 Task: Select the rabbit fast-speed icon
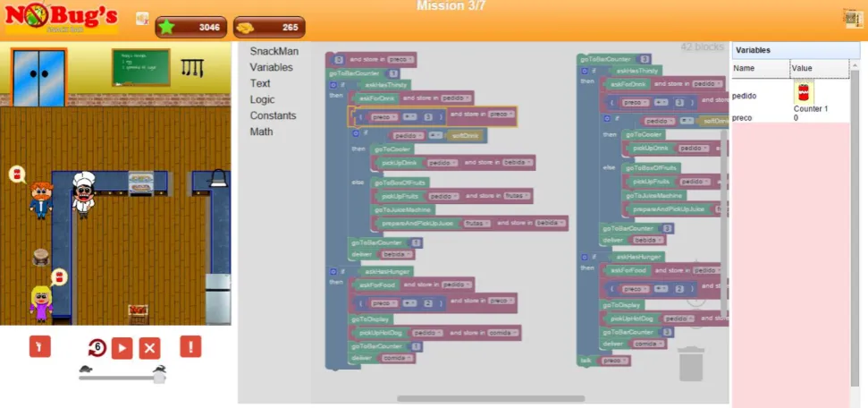point(159,369)
